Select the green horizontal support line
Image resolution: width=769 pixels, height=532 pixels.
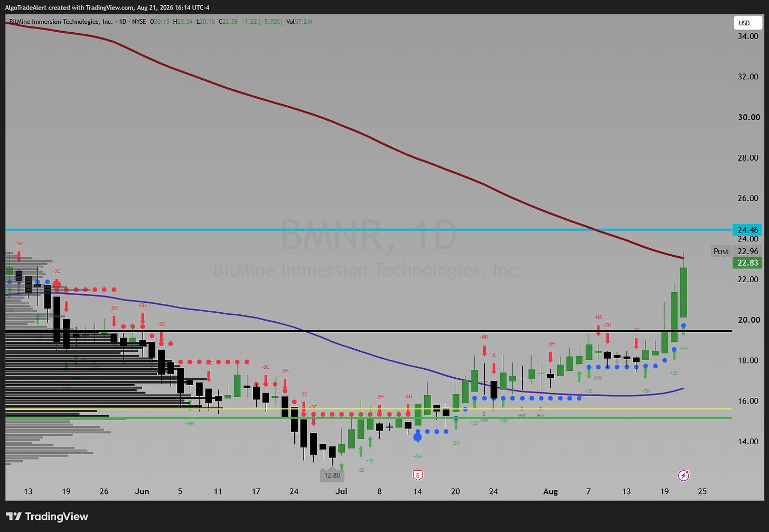pos(369,418)
